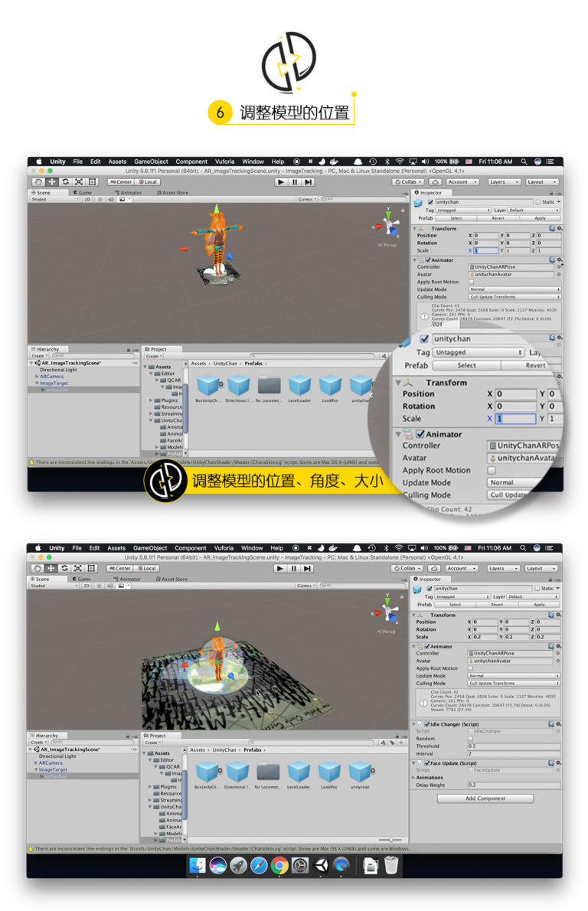Image resolution: width=588 pixels, height=911 pixels.
Task: Enable the Random checkbox under Idle Changer
Action: click(470, 739)
